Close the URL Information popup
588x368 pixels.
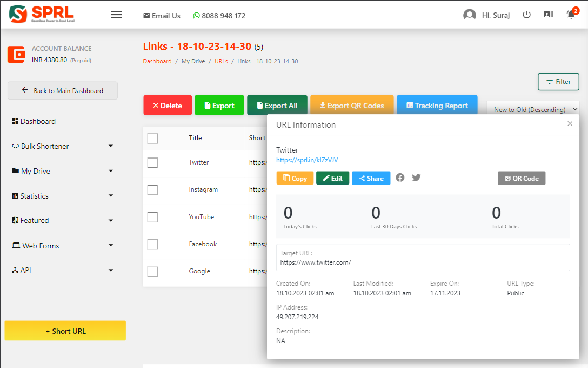click(570, 124)
